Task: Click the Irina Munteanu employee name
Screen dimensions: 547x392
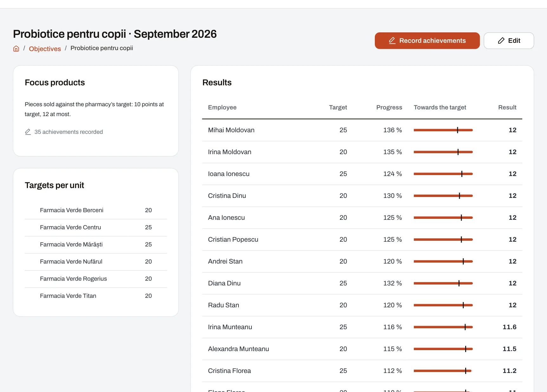Action: tap(230, 327)
